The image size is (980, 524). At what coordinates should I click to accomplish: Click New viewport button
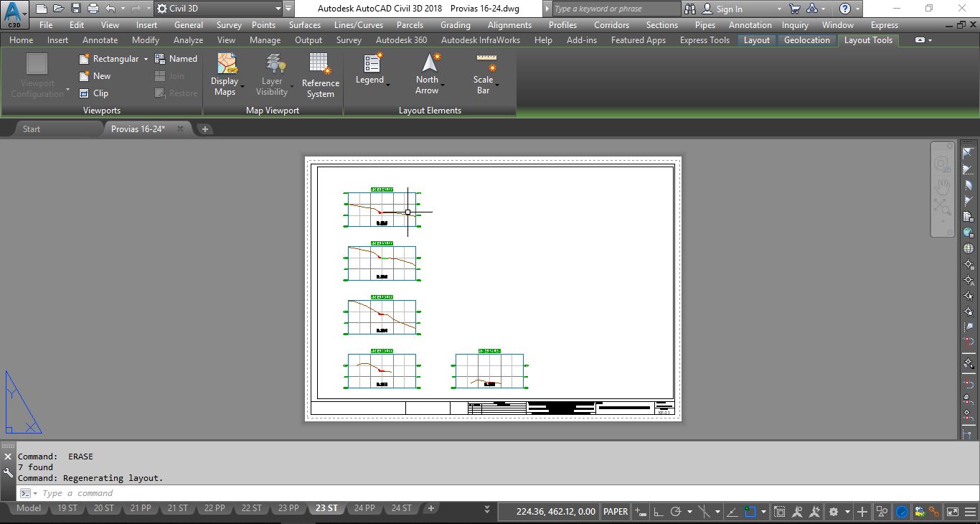click(95, 76)
